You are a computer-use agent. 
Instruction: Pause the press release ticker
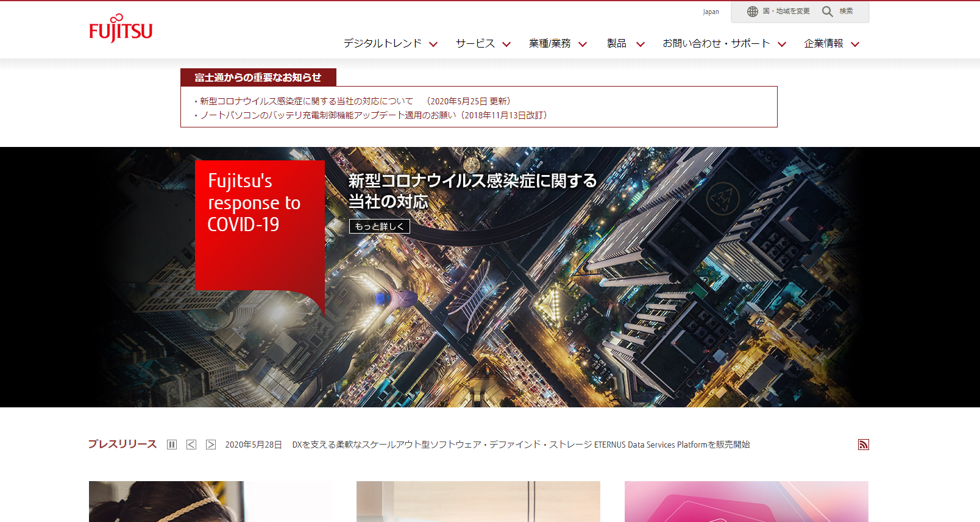click(172, 445)
